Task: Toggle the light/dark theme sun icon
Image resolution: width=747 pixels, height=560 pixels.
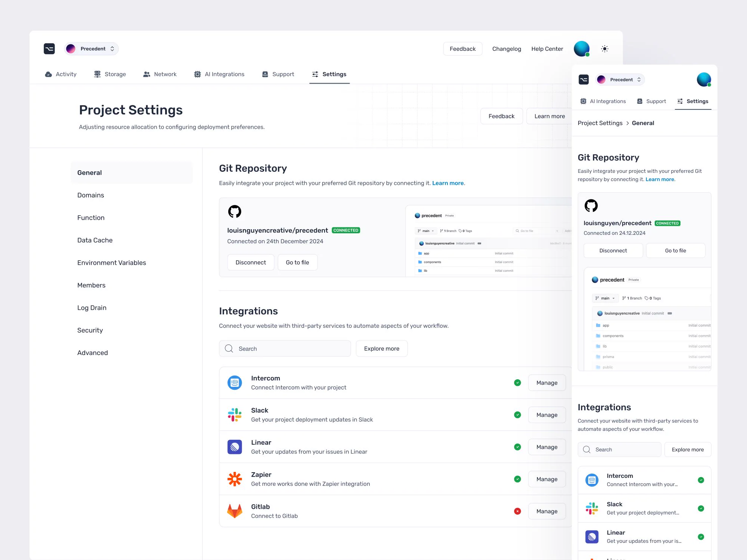Action: click(605, 49)
